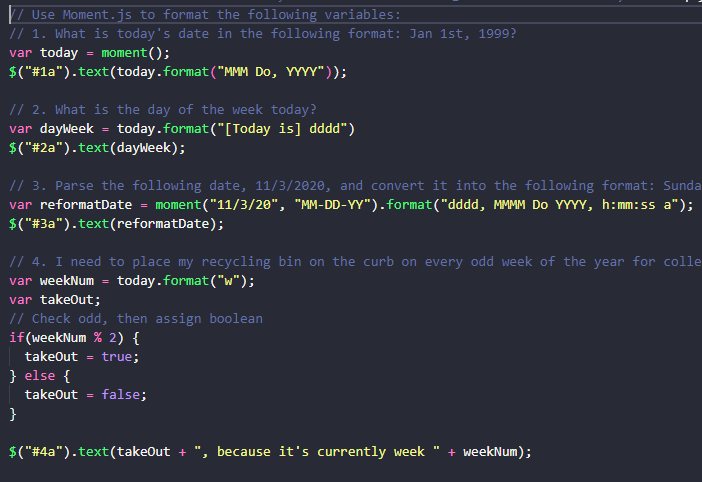Click the comment "// Use Moment.js to format the following variables:"
Screen dimensions: 702x482
pos(205,15)
